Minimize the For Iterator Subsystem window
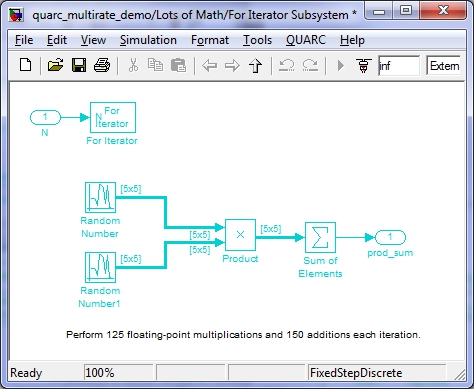The image size is (474, 389). tap(379, 11)
